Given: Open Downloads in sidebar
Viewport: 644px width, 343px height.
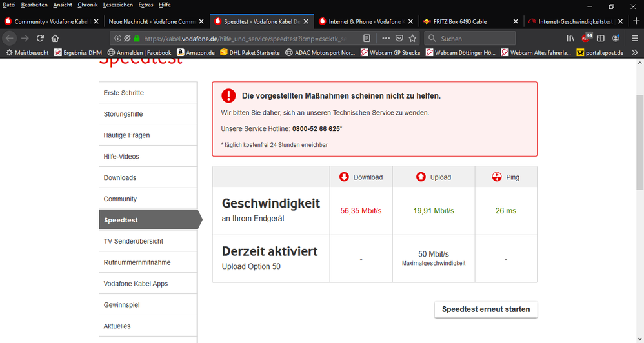Looking at the screenshot, I should point(148,178).
